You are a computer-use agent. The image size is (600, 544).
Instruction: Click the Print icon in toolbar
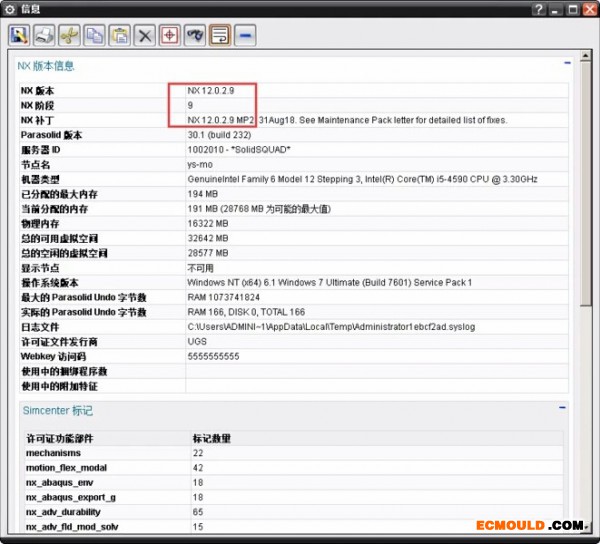44,36
